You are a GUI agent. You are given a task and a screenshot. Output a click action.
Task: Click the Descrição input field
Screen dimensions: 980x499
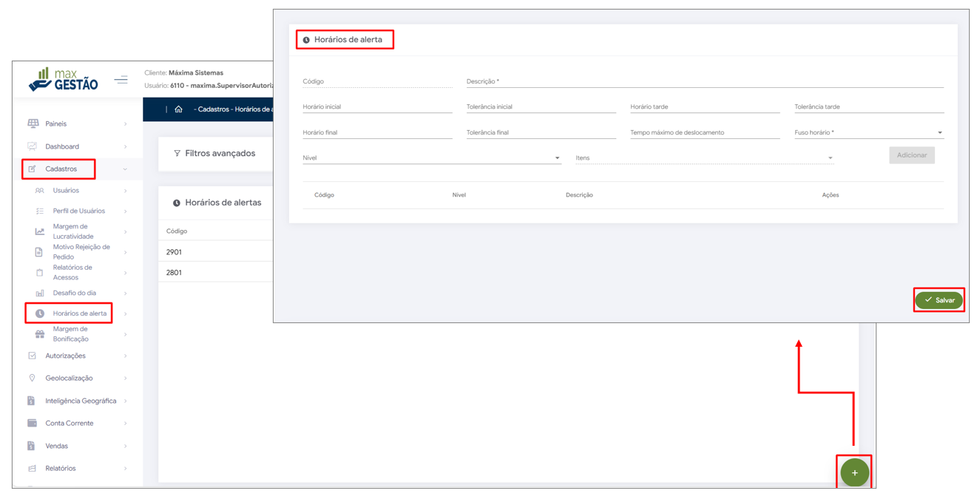coord(704,81)
